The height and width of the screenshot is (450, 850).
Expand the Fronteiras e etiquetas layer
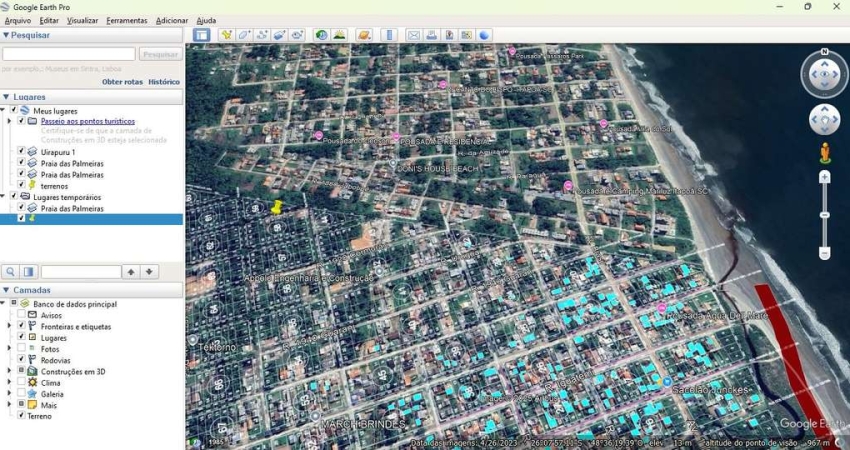coord(9,326)
